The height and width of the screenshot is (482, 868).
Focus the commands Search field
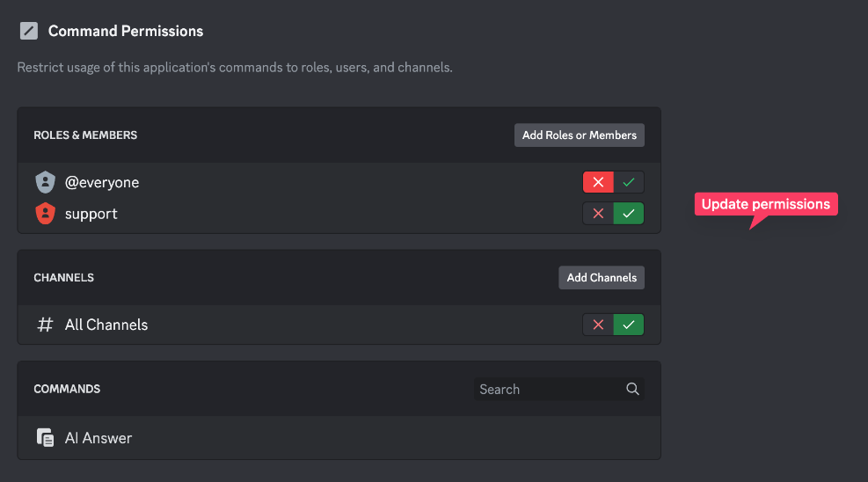pyautogui.click(x=558, y=389)
